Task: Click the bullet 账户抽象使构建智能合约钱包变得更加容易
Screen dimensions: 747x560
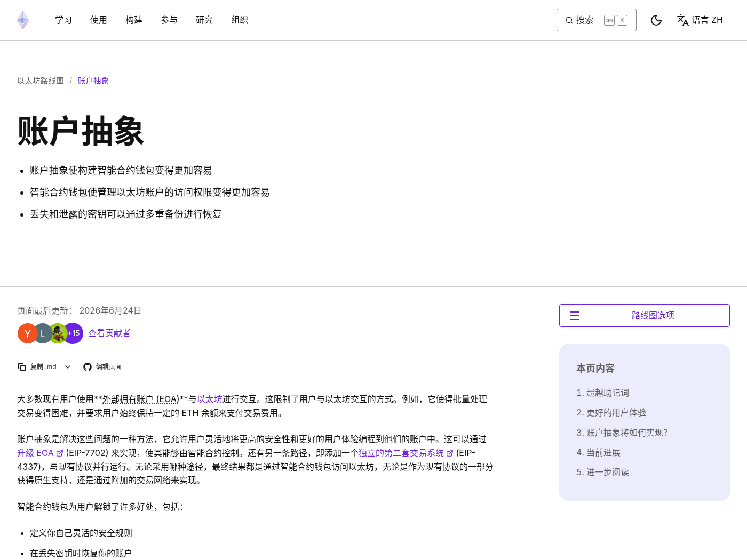Action: (x=121, y=171)
